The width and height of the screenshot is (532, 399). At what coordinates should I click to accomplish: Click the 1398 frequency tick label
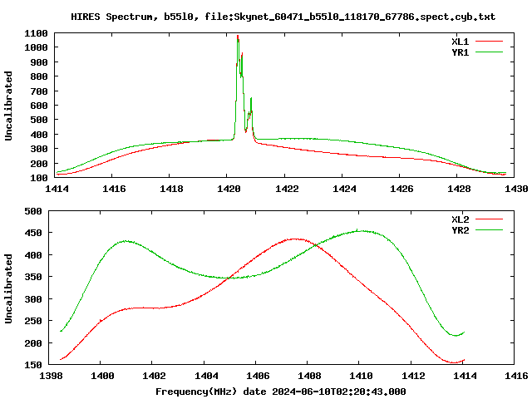tap(51, 376)
